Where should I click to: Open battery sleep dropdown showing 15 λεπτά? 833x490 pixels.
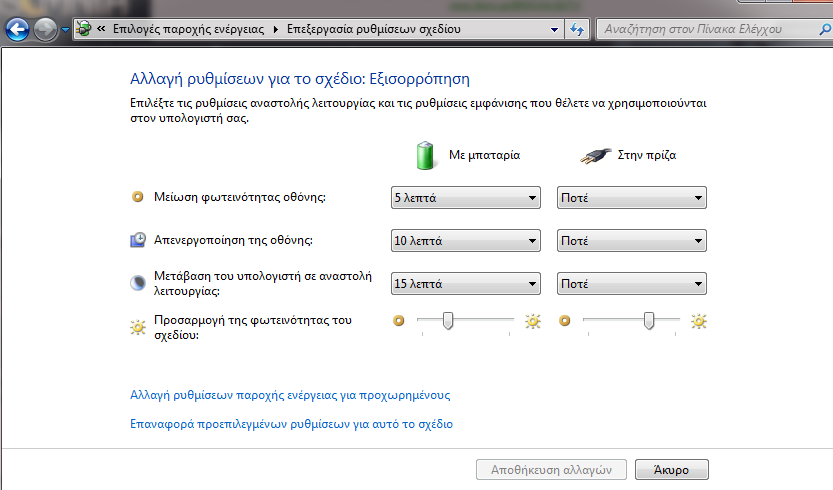click(x=466, y=284)
